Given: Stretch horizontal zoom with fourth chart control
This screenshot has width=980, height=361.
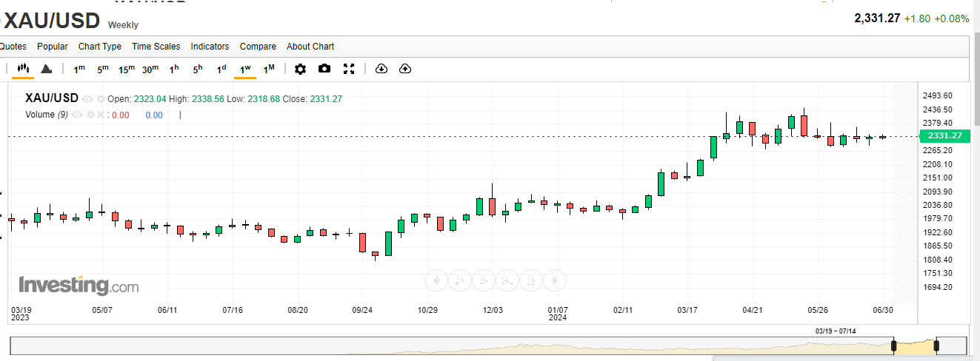Looking at the screenshot, I should click(x=507, y=280).
